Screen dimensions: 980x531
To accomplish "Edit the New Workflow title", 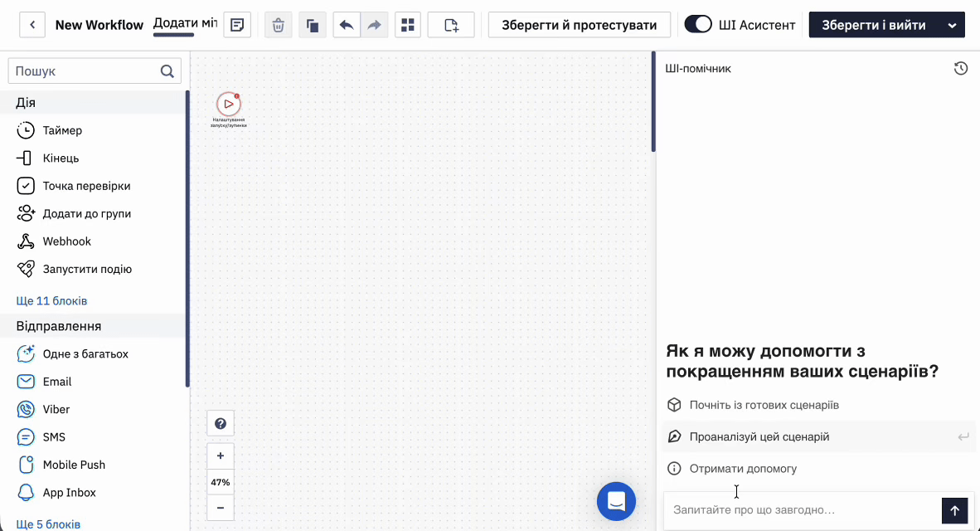I will [x=99, y=25].
